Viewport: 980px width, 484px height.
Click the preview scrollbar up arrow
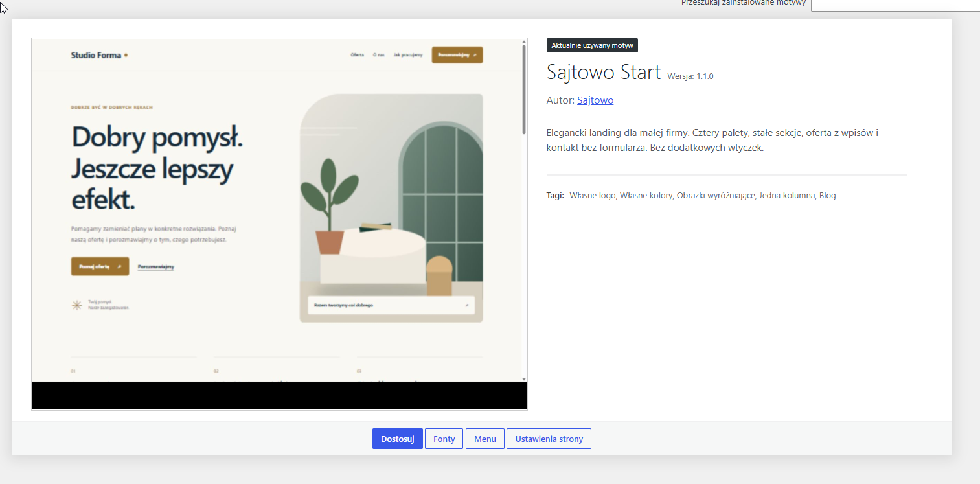(x=523, y=42)
